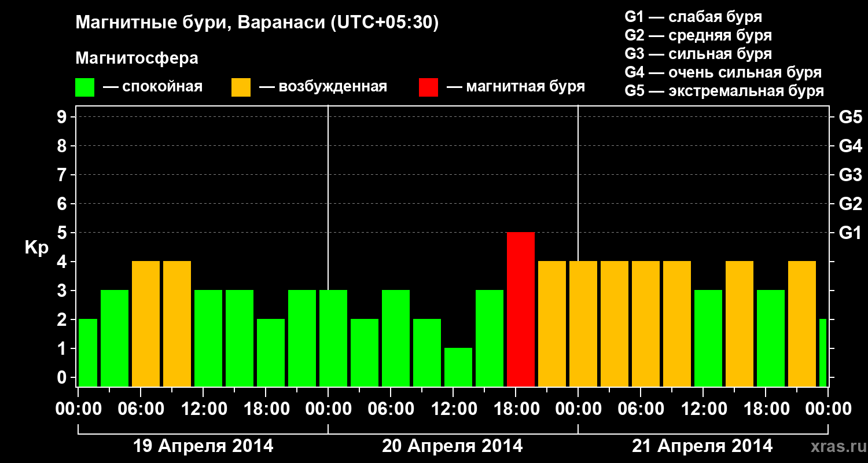The width and height of the screenshot is (868, 463).
Task: Click the 'G3' label on the right axis
Action: 850,175
